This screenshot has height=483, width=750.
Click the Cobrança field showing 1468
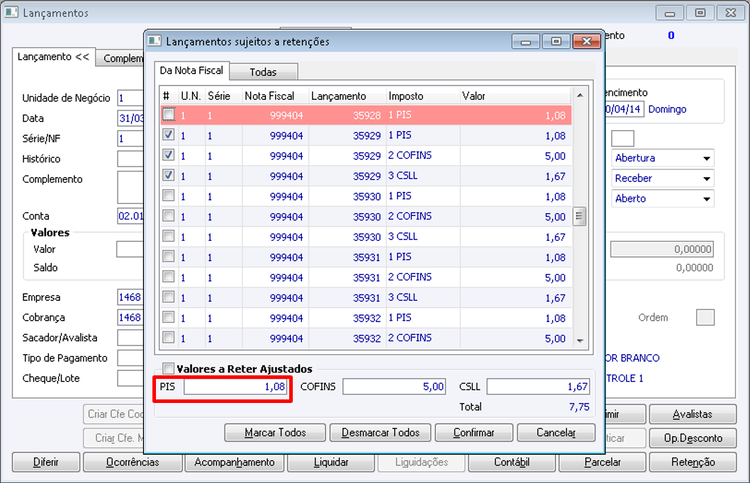130,318
